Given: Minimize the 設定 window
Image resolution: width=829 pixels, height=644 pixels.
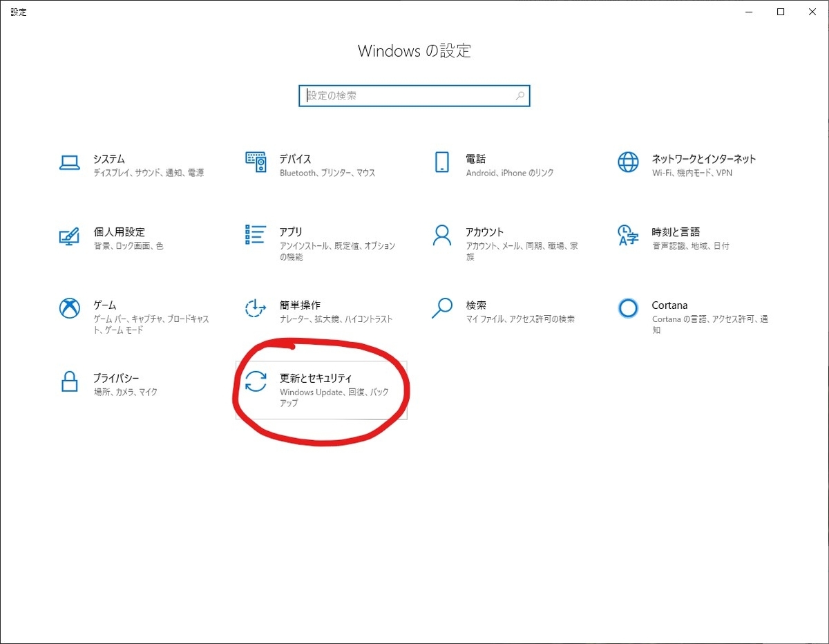Looking at the screenshot, I should [750, 12].
